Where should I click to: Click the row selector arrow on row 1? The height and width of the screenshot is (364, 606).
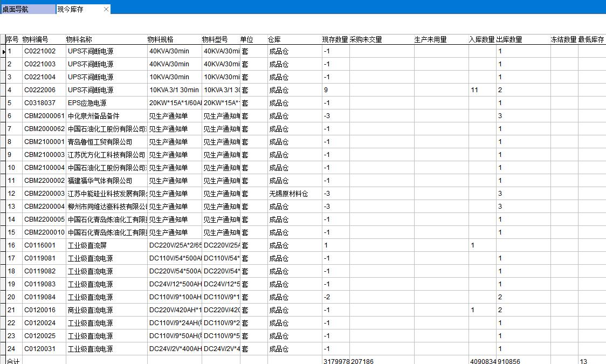pyautogui.click(x=4, y=51)
